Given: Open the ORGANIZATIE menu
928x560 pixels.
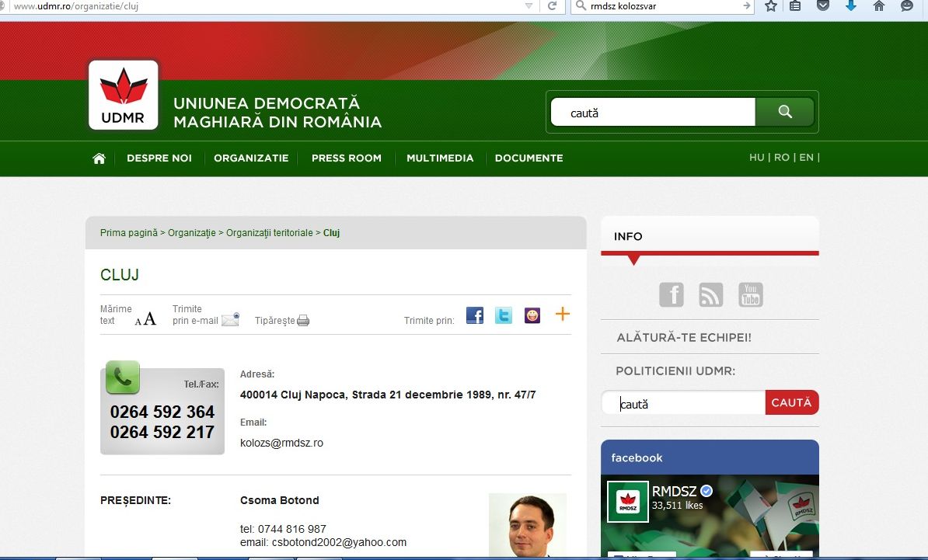Looking at the screenshot, I should tap(252, 158).
